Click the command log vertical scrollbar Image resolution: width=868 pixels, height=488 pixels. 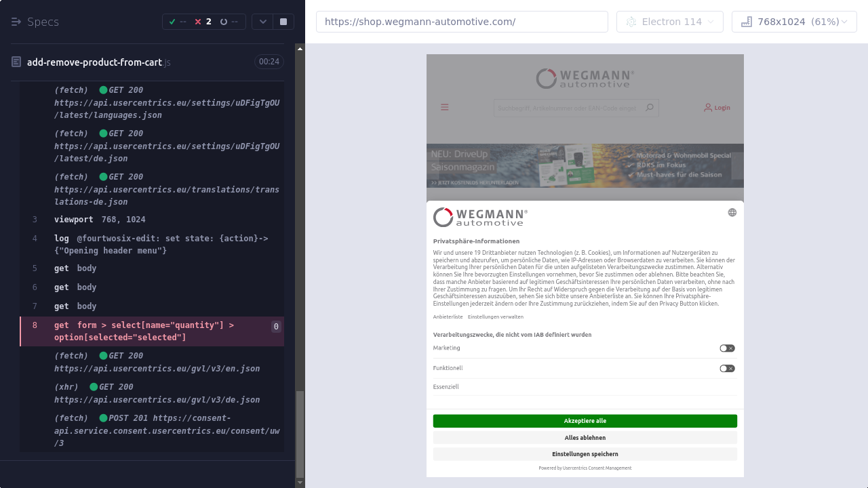pos(300,434)
